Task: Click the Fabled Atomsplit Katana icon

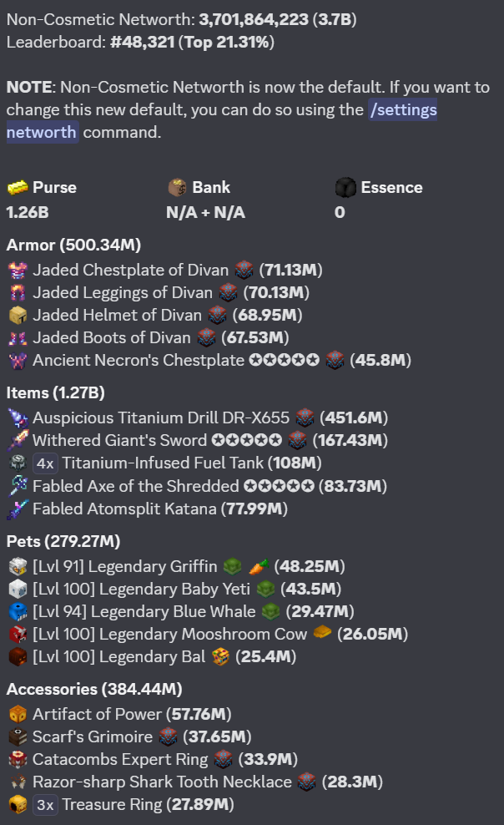Action: [18, 509]
